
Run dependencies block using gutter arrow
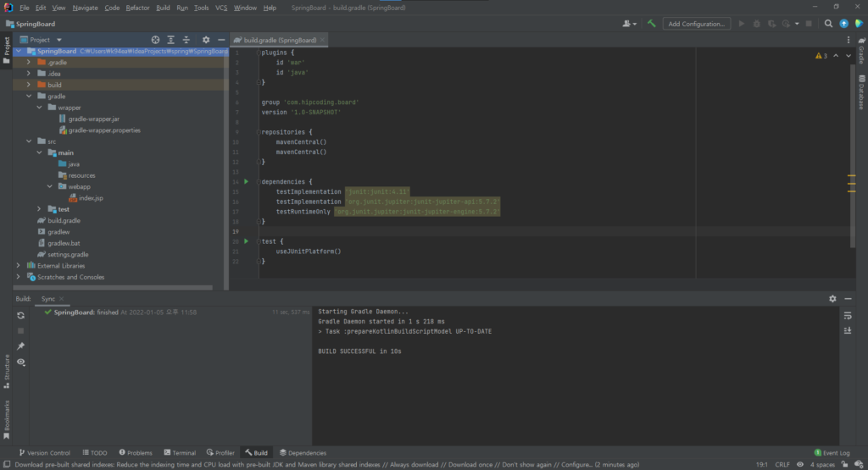pos(247,181)
